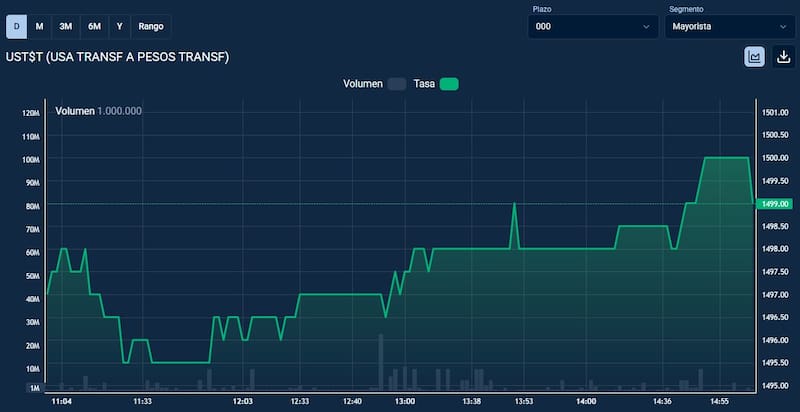This screenshot has height=412, width=800.
Task: Select the Y yearly range tab
Action: tap(119, 27)
